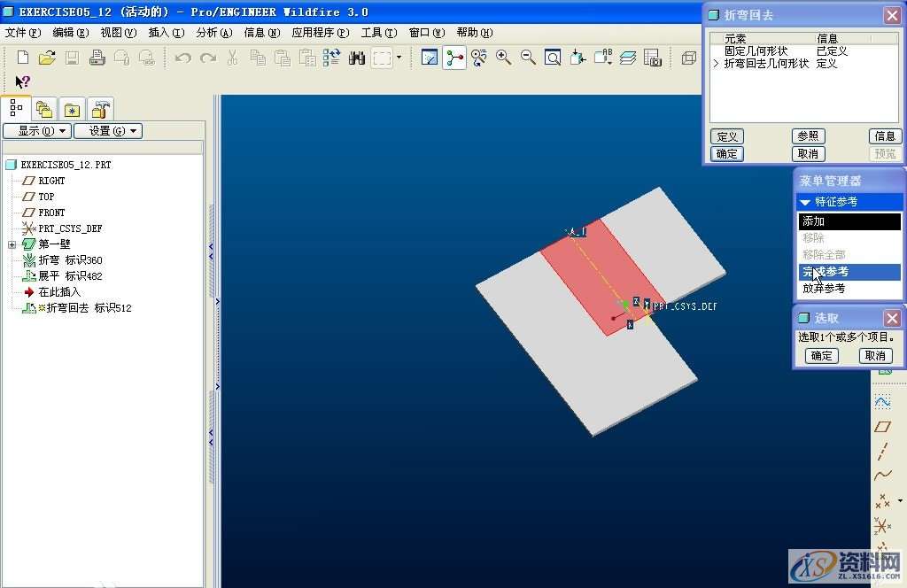Click the 定义 button in 折弯回去 dialog
This screenshot has width=907, height=588.
(727, 136)
